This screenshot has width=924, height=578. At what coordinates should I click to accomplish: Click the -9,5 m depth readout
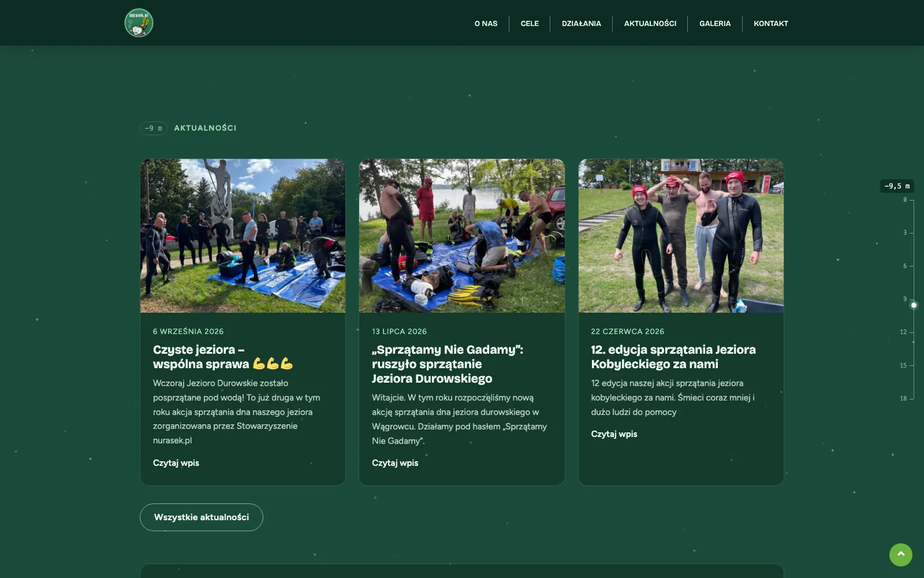tap(897, 186)
